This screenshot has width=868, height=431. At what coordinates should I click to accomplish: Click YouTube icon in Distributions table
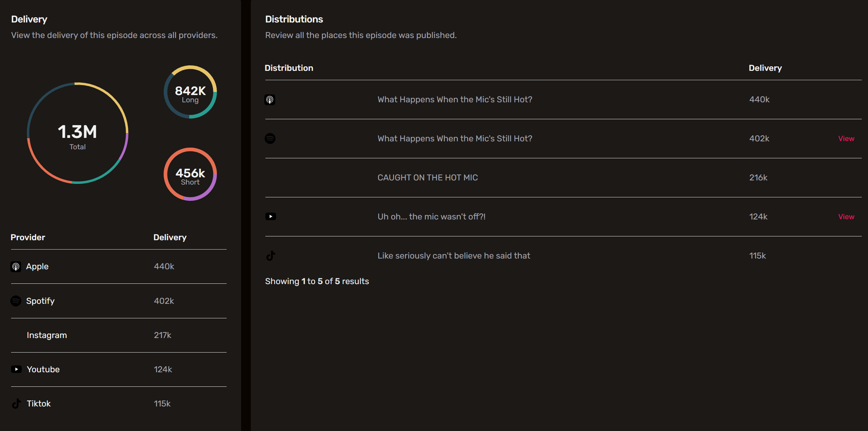(271, 217)
